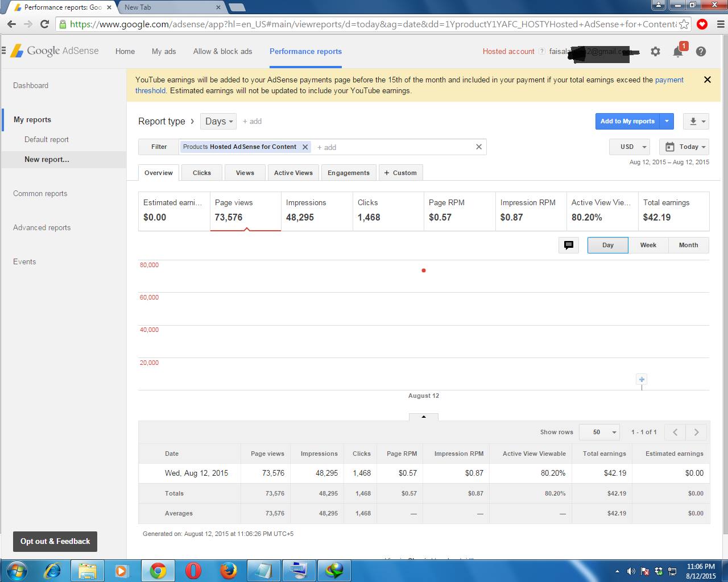This screenshot has height=582, width=728.
Task: Open the help question mark icon
Action: coord(701,51)
